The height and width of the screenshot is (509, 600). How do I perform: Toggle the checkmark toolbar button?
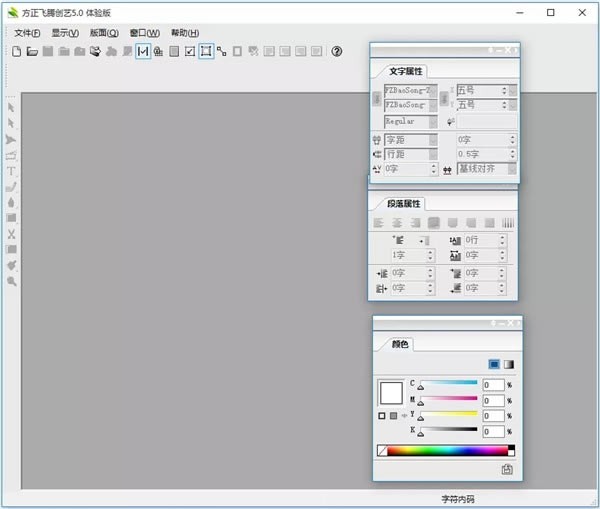[x=190, y=51]
